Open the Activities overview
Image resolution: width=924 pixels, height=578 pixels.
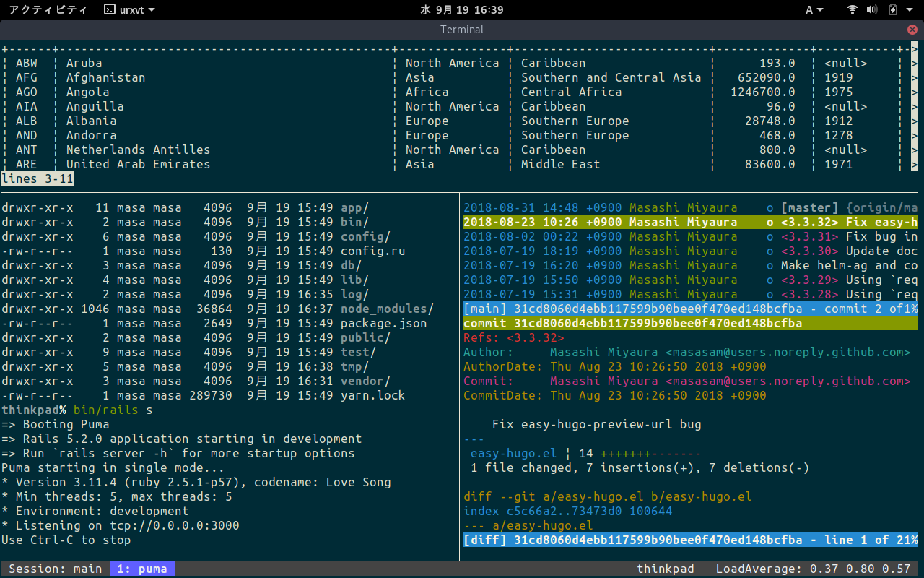(x=48, y=10)
